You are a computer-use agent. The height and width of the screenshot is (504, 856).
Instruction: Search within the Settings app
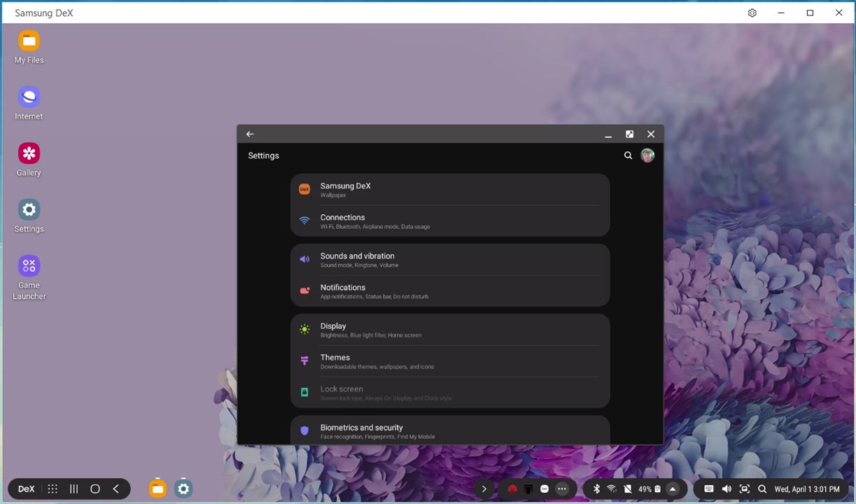click(628, 155)
